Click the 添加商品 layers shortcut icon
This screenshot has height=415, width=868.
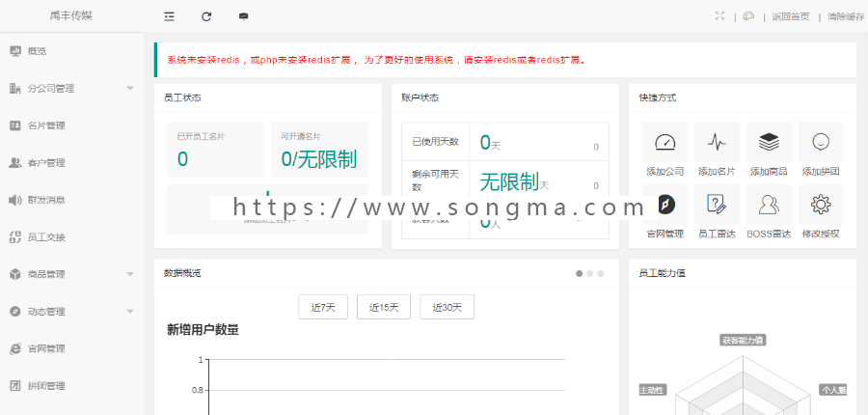pyautogui.click(x=769, y=143)
